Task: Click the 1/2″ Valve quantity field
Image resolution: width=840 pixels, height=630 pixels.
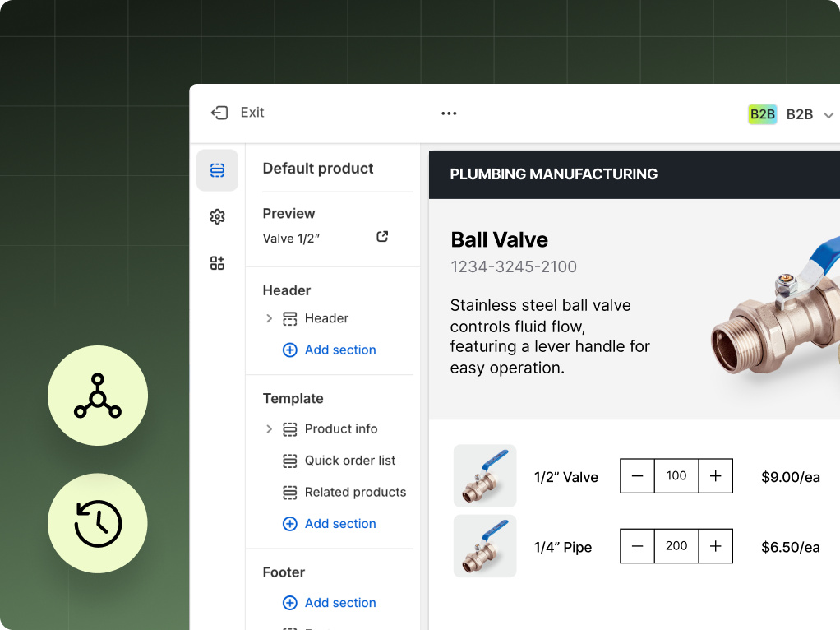Action: pos(676,475)
